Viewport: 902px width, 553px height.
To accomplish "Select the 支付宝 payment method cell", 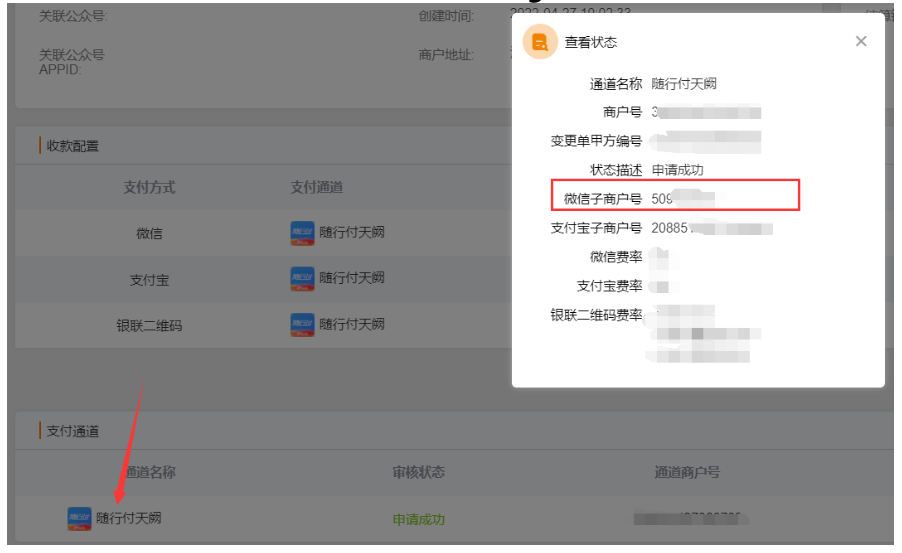I will click(149, 280).
